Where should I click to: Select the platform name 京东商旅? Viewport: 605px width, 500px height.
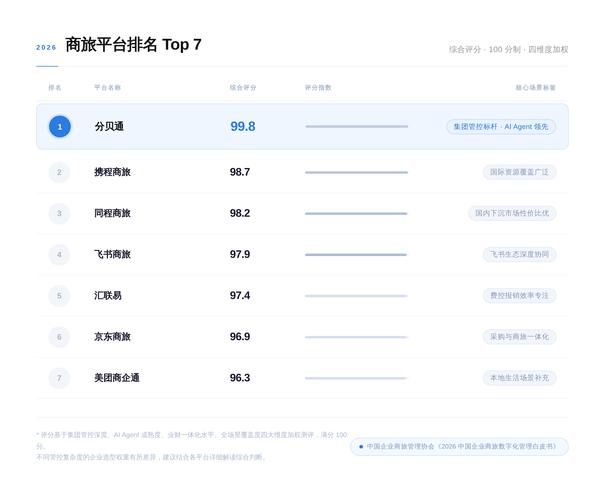113,337
